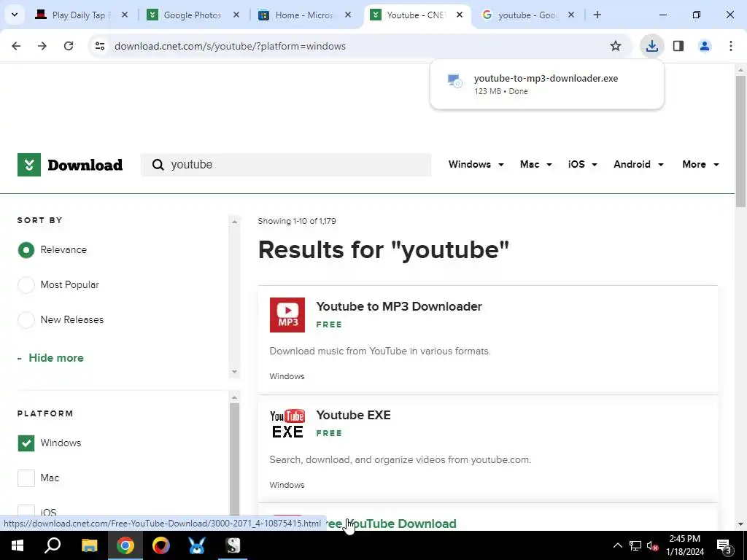Click 'Showing 1-10 of 1,179' text
The width and height of the screenshot is (747, 560).
(297, 221)
